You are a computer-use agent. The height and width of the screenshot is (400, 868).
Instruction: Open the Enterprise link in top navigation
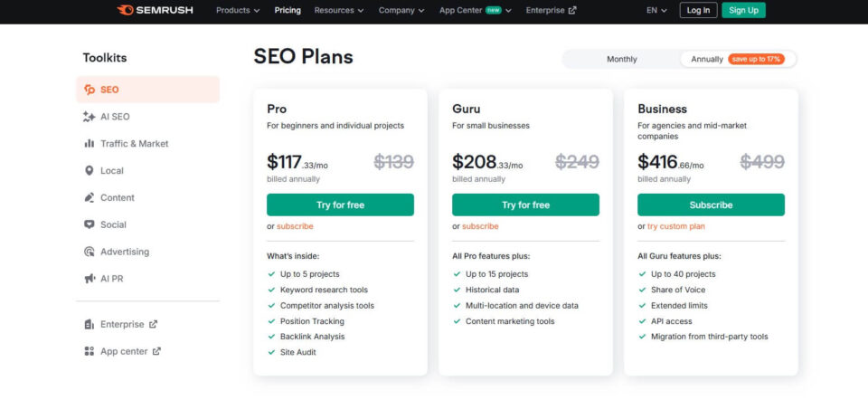pos(551,10)
